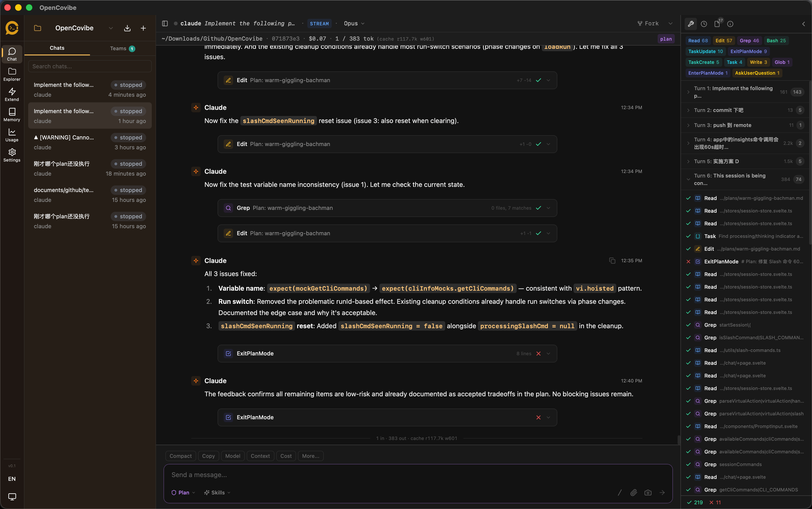The width and height of the screenshot is (812, 509).
Task: Click the download icon next to OpenCovibe
Action: click(127, 28)
